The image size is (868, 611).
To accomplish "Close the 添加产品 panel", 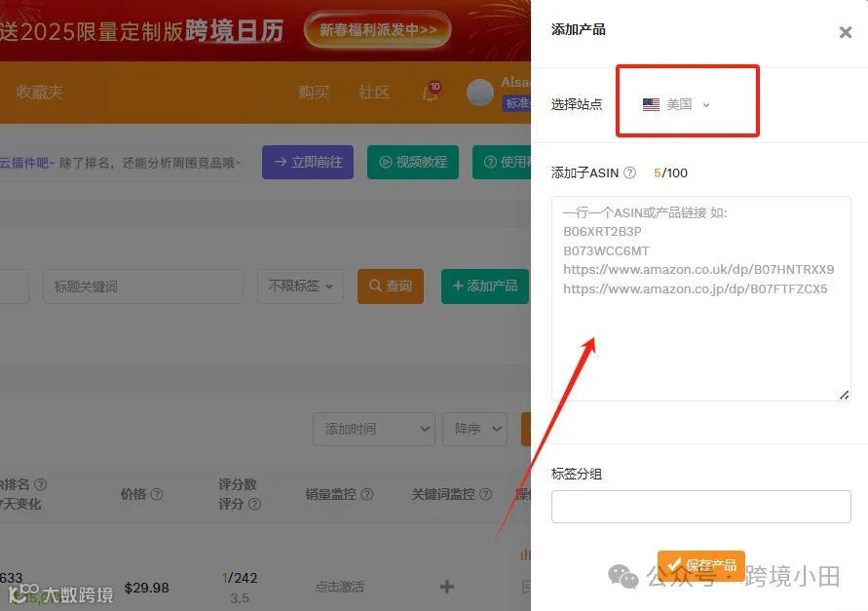I will pos(846,32).
